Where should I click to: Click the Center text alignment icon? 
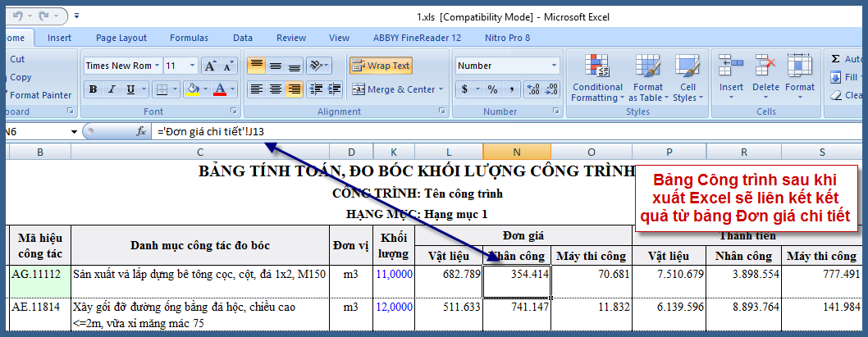tap(276, 89)
